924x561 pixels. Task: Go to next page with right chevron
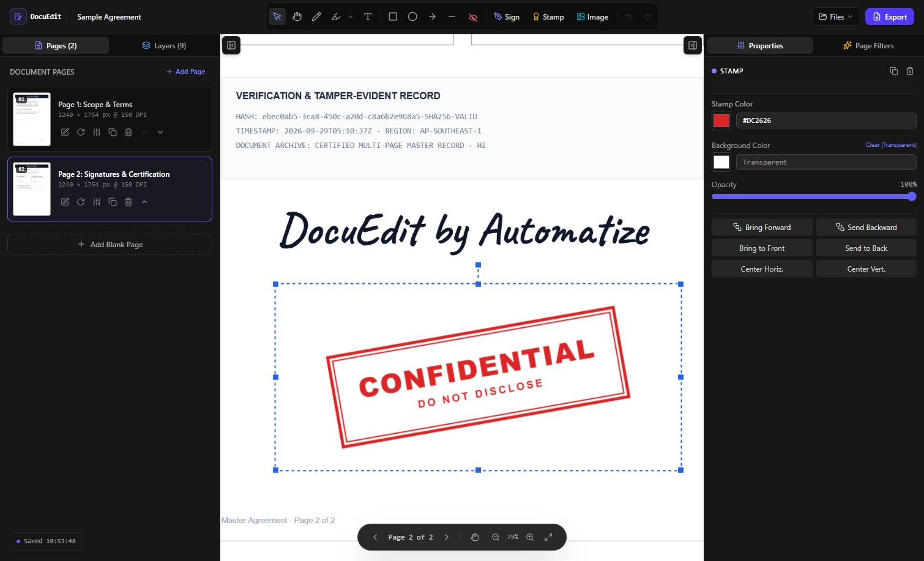[447, 537]
